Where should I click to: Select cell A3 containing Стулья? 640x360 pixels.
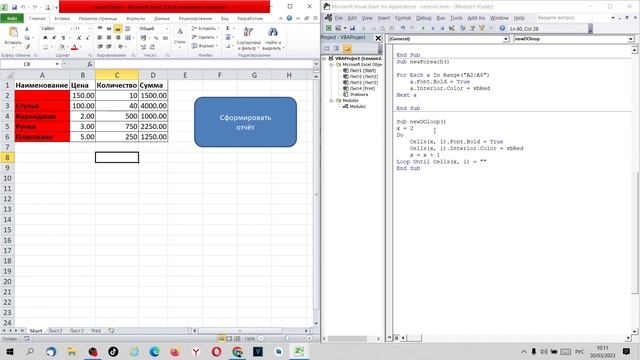(42, 106)
